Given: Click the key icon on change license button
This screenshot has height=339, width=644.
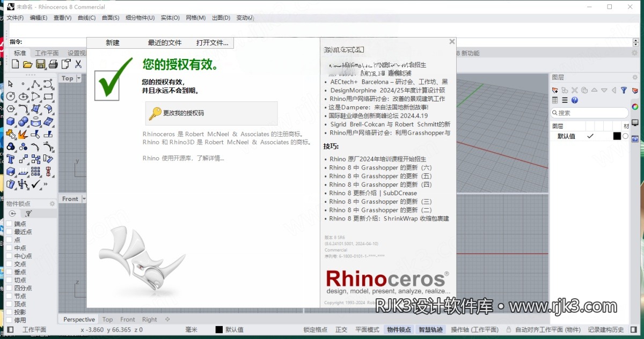Looking at the screenshot, I should (155, 113).
